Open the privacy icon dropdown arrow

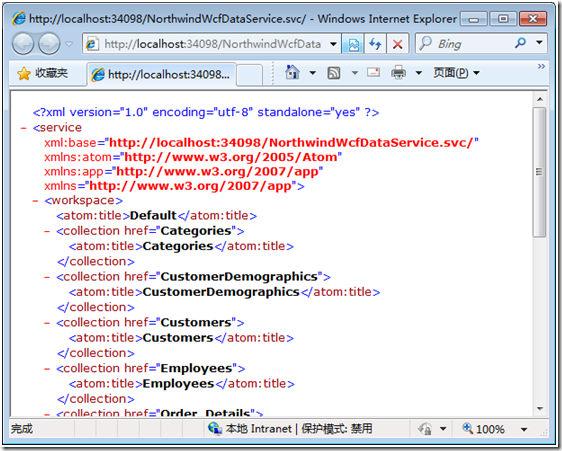(x=443, y=429)
